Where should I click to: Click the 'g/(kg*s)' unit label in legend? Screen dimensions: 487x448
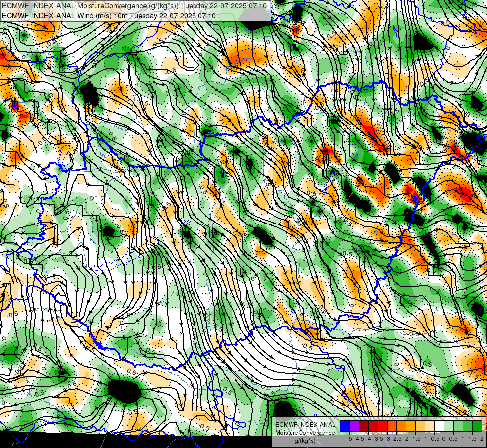pyautogui.click(x=305, y=441)
